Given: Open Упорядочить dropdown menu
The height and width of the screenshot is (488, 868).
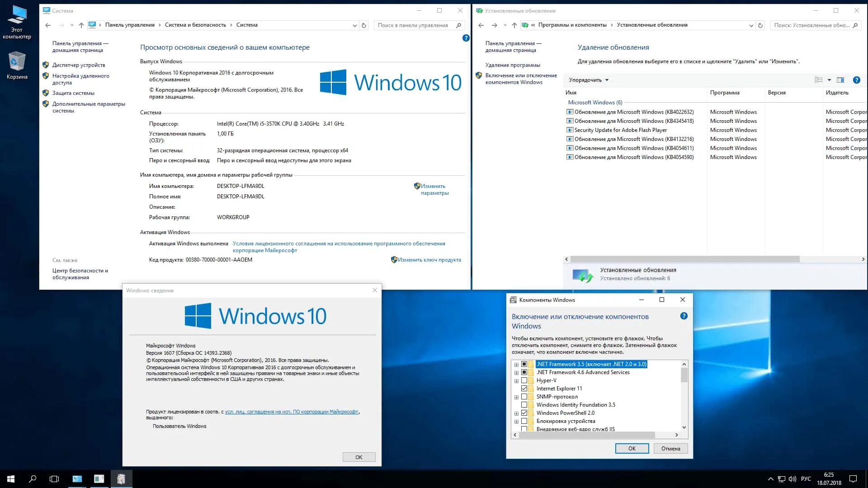Looking at the screenshot, I should pos(589,80).
